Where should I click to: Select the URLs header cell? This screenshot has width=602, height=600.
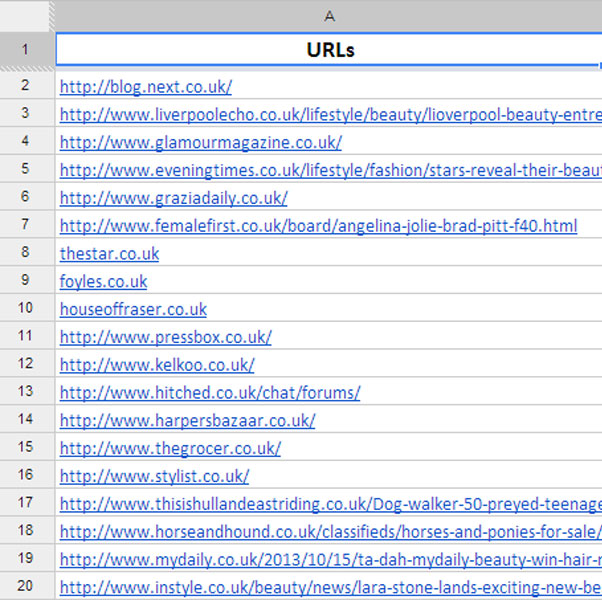point(328,49)
